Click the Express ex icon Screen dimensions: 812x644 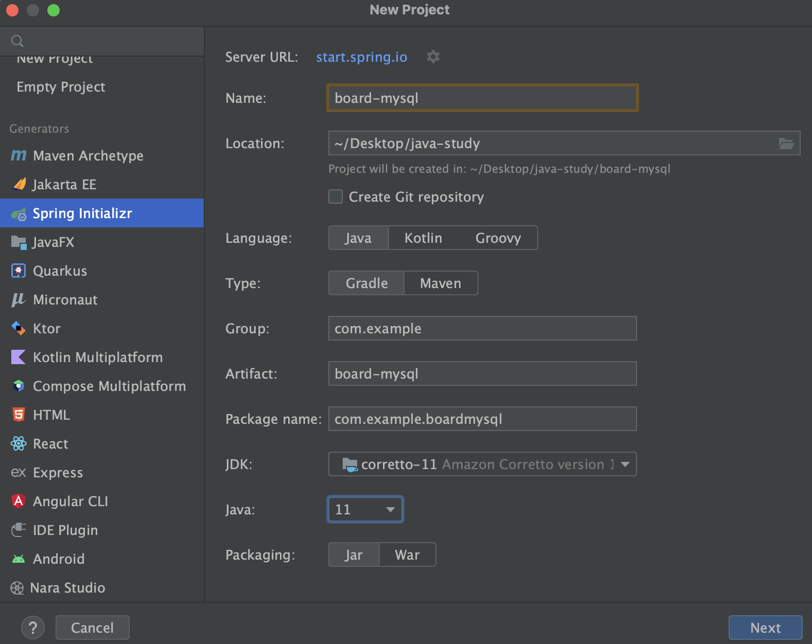point(19,472)
